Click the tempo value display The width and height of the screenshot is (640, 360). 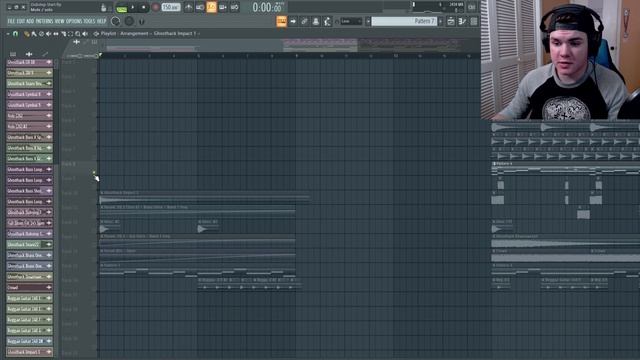click(171, 7)
